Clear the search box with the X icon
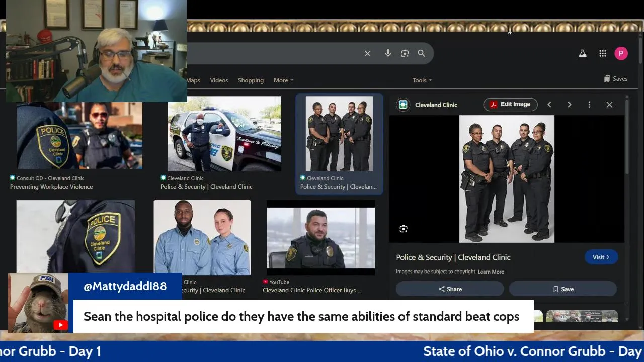The height and width of the screenshot is (362, 644). [368, 53]
